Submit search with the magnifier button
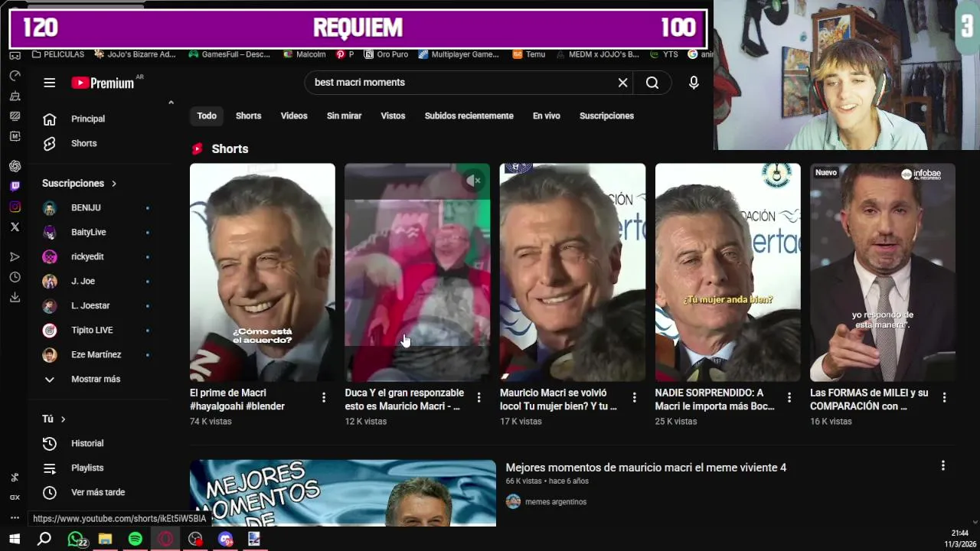The image size is (980, 551). point(652,83)
